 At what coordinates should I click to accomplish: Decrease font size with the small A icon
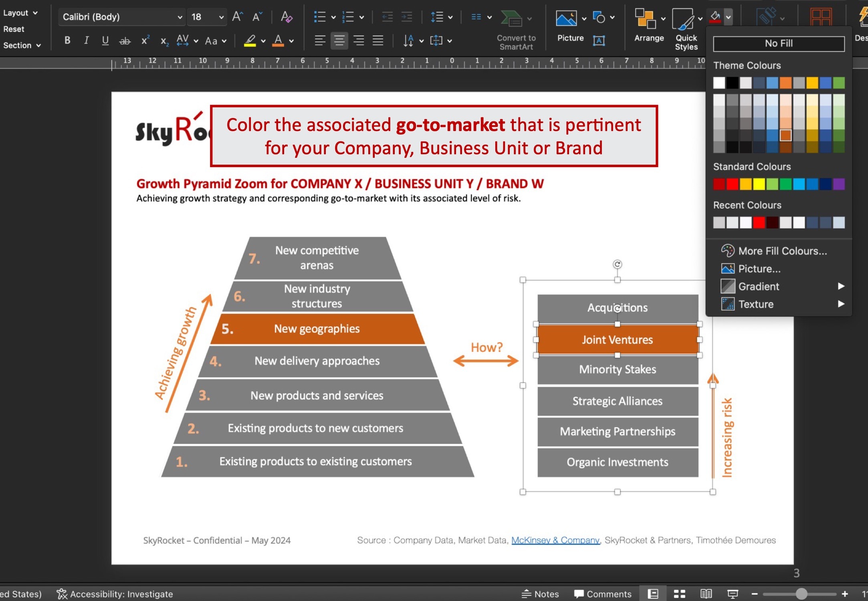(257, 17)
